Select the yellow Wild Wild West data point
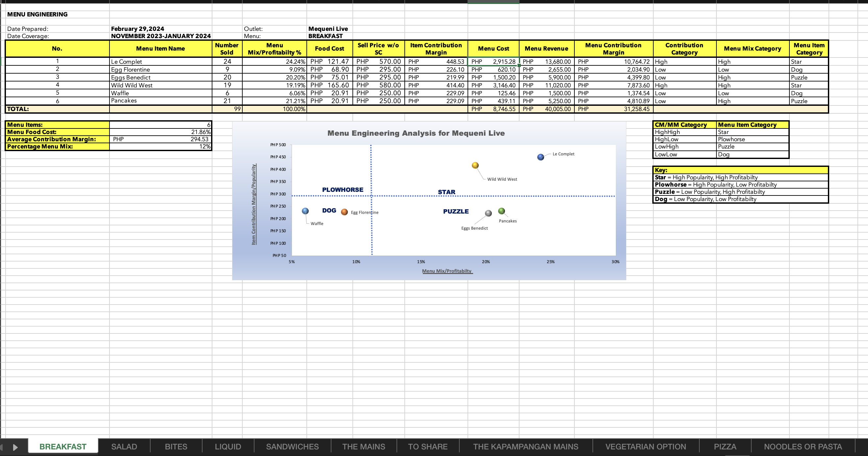Image resolution: width=868 pixels, height=456 pixels. 475,165
